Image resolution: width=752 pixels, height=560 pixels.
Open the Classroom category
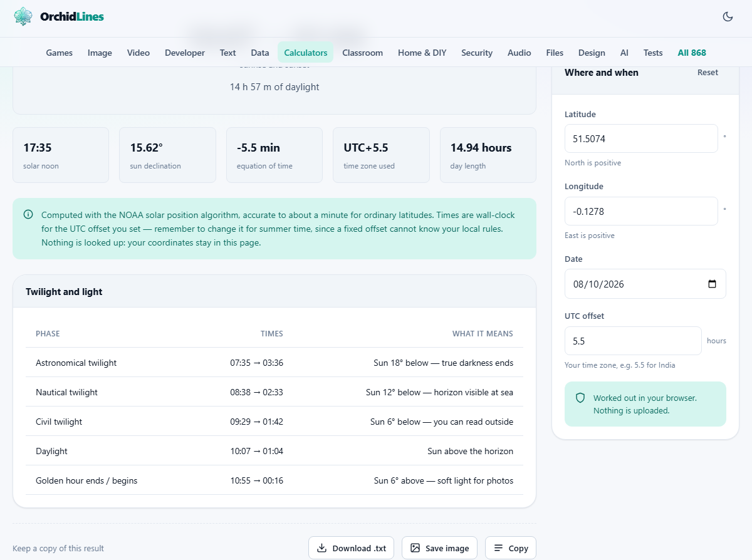point(362,53)
